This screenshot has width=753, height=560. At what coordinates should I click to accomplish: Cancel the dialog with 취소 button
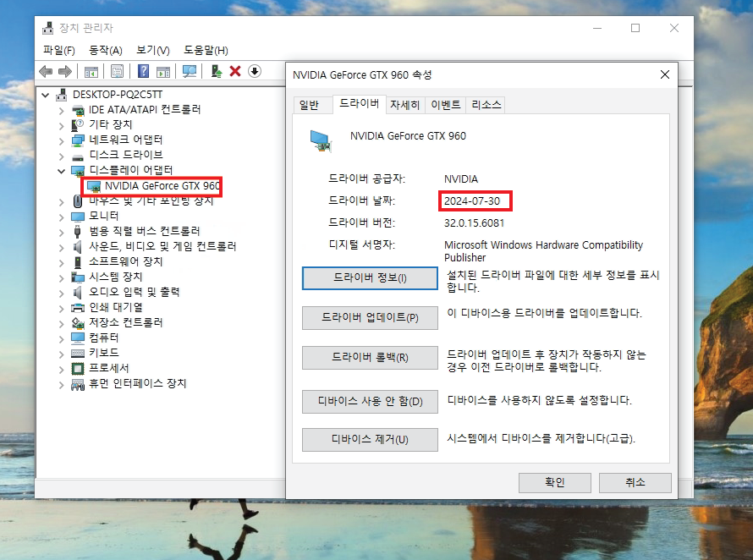635,482
